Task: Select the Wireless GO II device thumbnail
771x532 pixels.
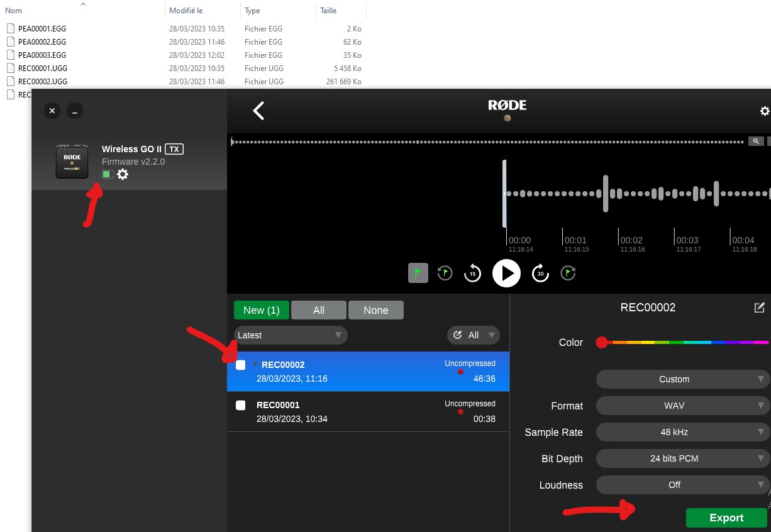Action: tap(72, 162)
